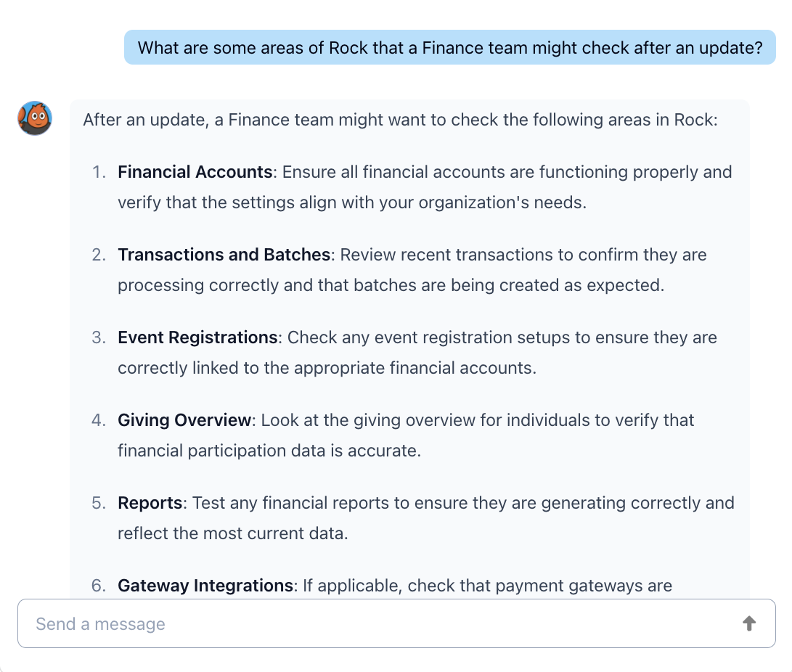Click the "reflect the most current data" line
Screen dimensions: 792x672
(x=232, y=533)
